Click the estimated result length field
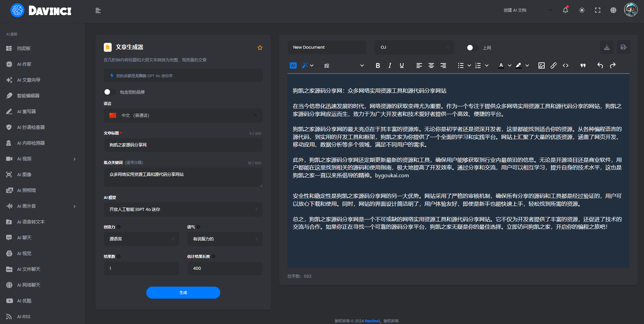The width and height of the screenshot is (644, 324). 225,268
